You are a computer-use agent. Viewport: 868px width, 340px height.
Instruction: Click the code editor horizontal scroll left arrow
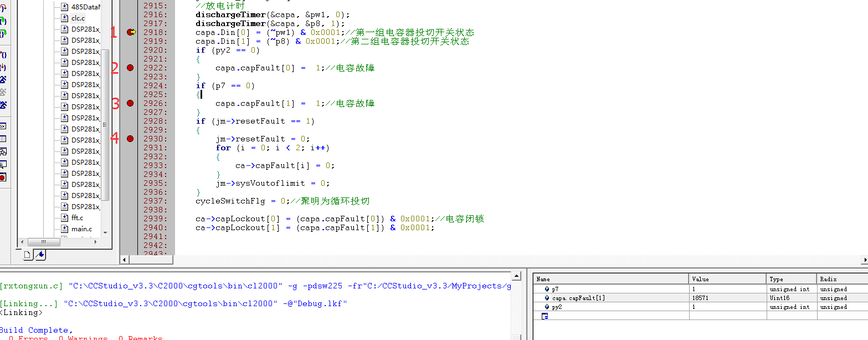point(125,260)
